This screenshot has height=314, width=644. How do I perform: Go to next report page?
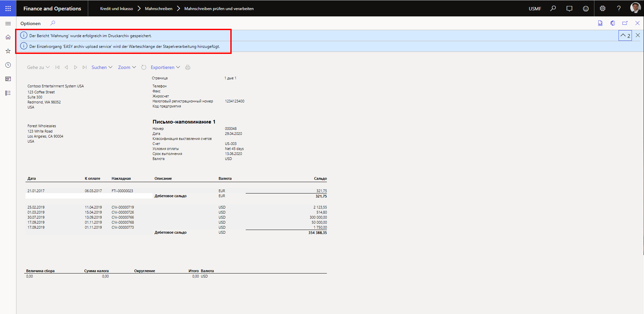coord(75,67)
